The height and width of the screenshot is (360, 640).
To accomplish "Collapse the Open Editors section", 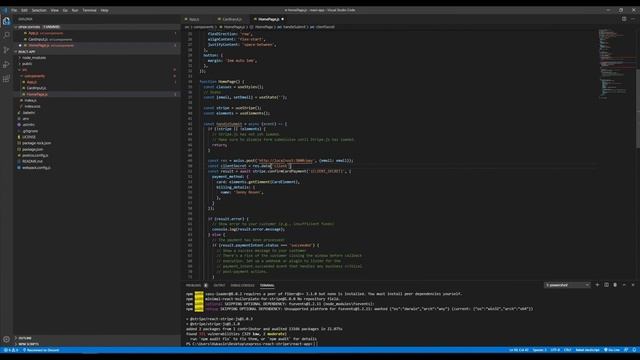I will (98, 27).
